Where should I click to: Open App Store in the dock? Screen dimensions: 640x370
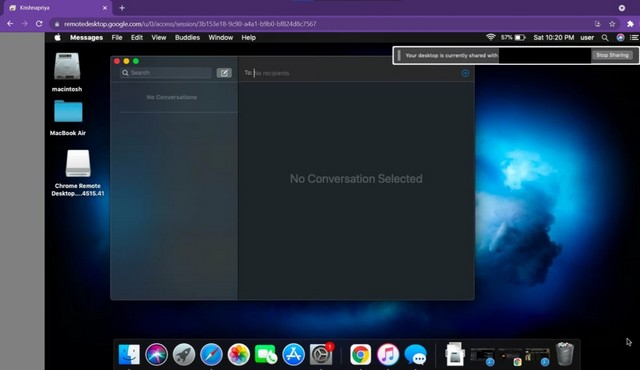293,354
